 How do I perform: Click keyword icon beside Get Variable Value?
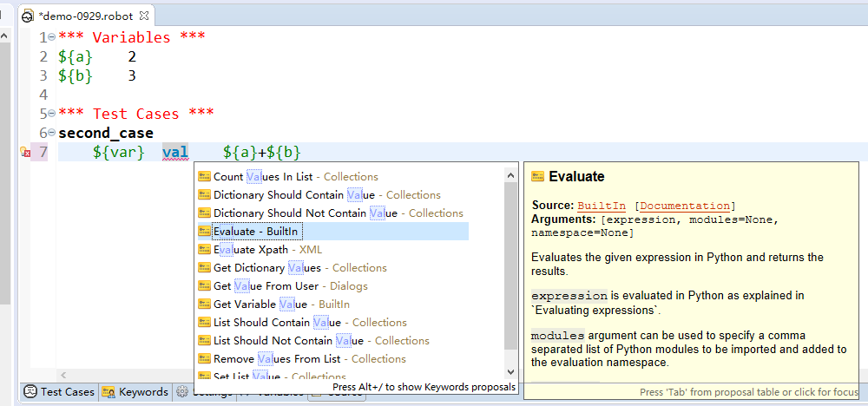[x=204, y=304]
